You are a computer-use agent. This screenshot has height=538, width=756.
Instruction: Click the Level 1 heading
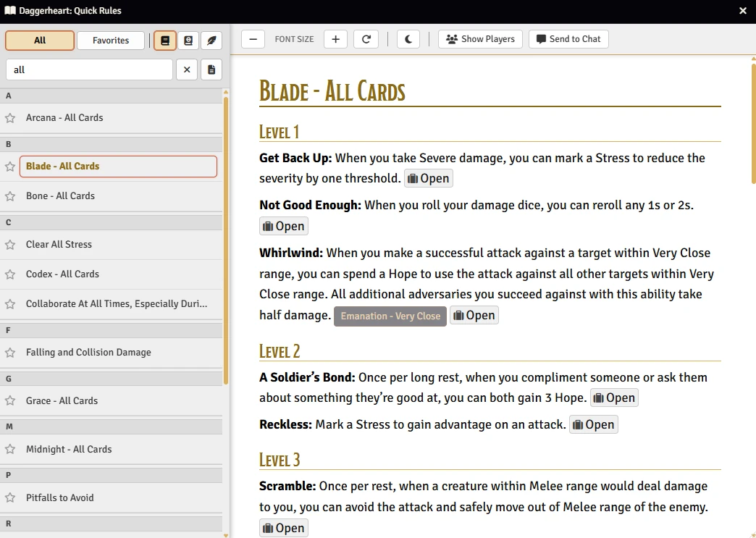280,132
